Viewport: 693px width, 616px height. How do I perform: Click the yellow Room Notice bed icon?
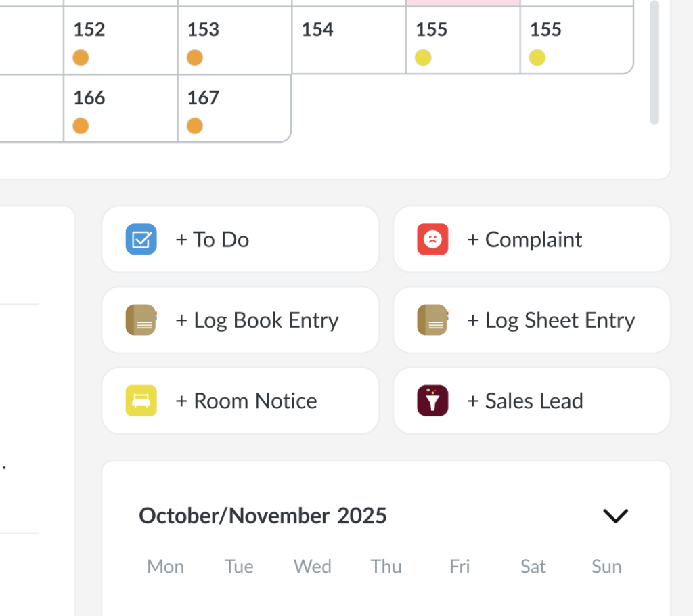tap(141, 401)
